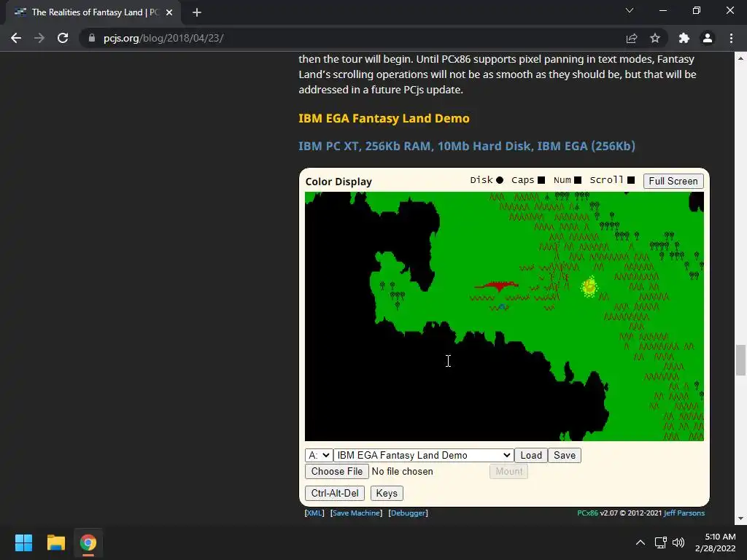Open the XML link
Image resolution: width=747 pixels, height=560 pixels.
[x=314, y=513]
